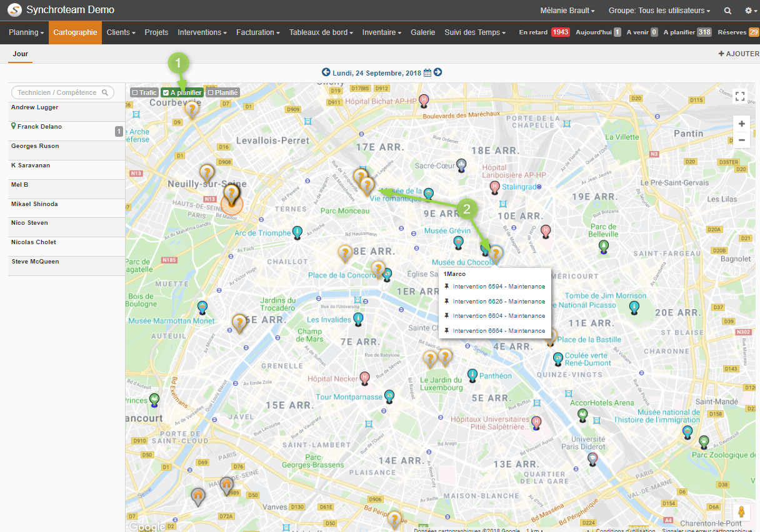
Task: Click the AJOUTER button
Action: 739,54
